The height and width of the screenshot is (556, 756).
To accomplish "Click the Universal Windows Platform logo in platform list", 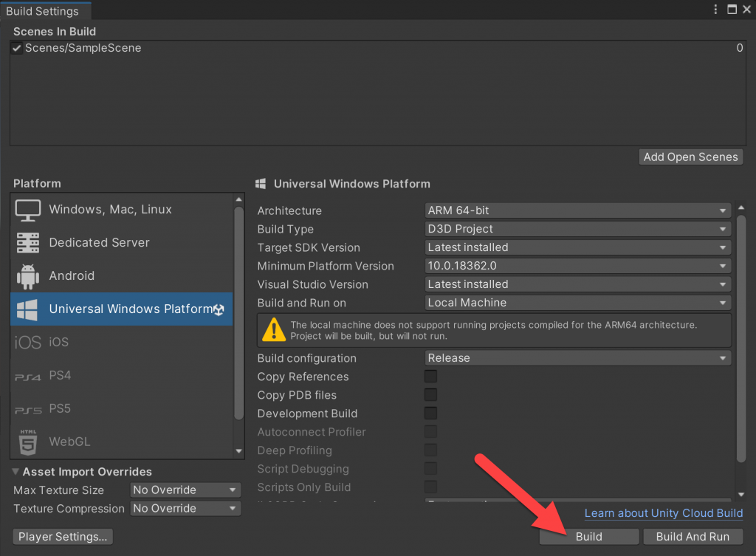I will pyautogui.click(x=27, y=309).
